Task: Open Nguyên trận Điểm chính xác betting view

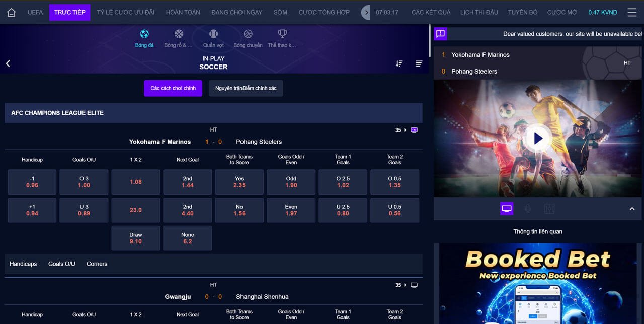Action: [246, 88]
